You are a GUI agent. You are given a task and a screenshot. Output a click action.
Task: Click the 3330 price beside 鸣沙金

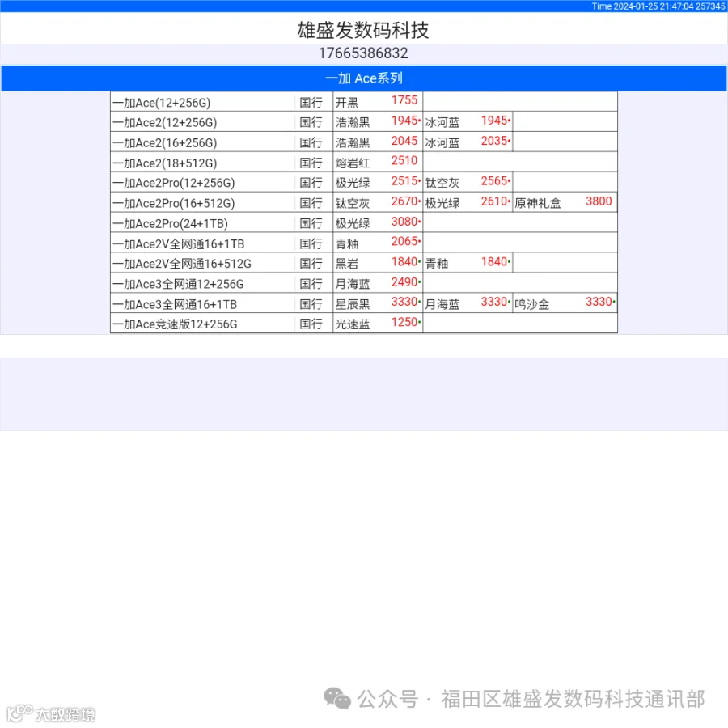(599, 302)
